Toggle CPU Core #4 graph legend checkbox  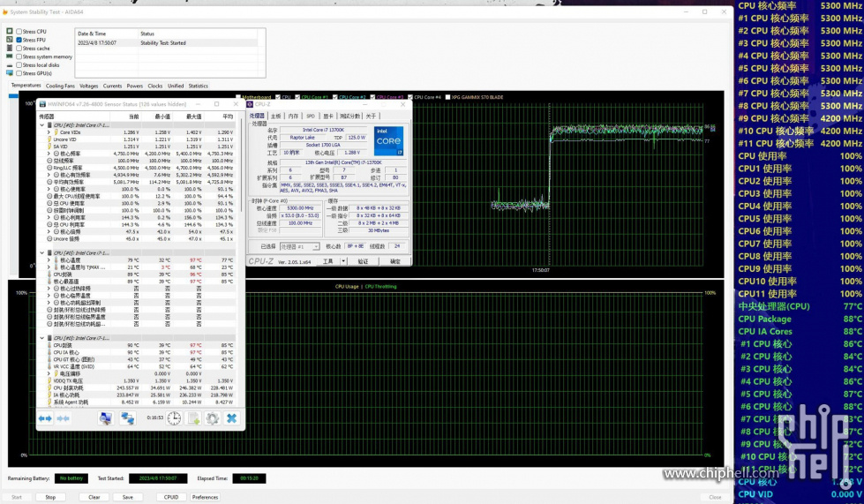(x=410, y=97)
